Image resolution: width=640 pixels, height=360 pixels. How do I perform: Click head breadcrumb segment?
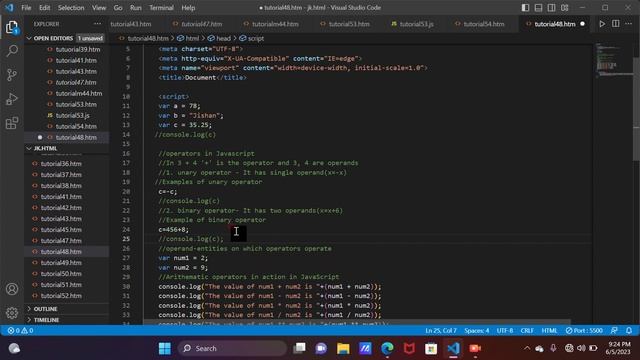[219, 38]
